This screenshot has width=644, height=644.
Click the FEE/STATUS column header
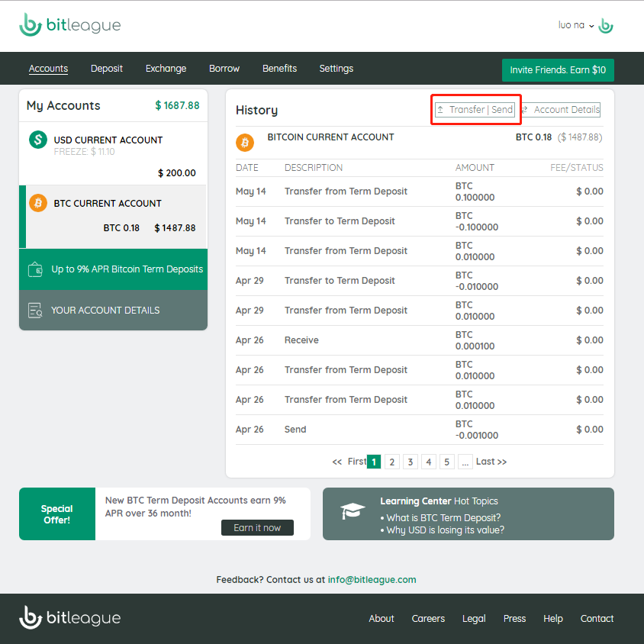pos(577,168)
